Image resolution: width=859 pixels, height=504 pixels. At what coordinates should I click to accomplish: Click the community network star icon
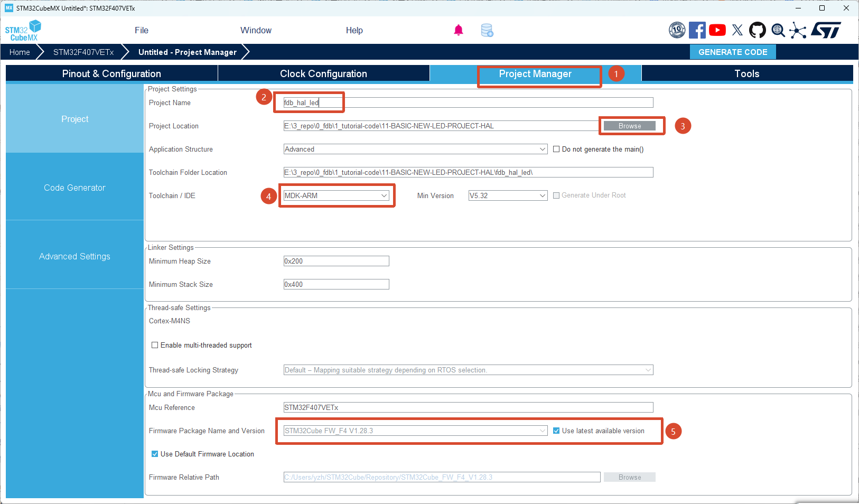point(798,30)
